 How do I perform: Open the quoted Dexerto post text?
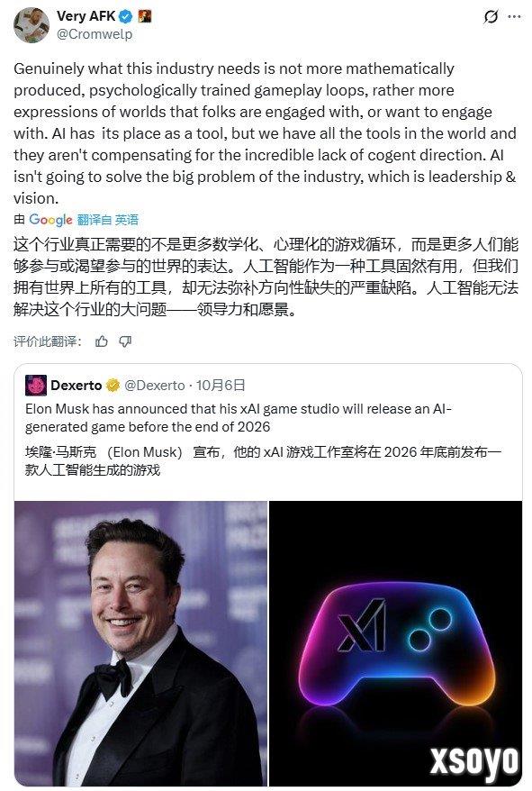point(238,418)
